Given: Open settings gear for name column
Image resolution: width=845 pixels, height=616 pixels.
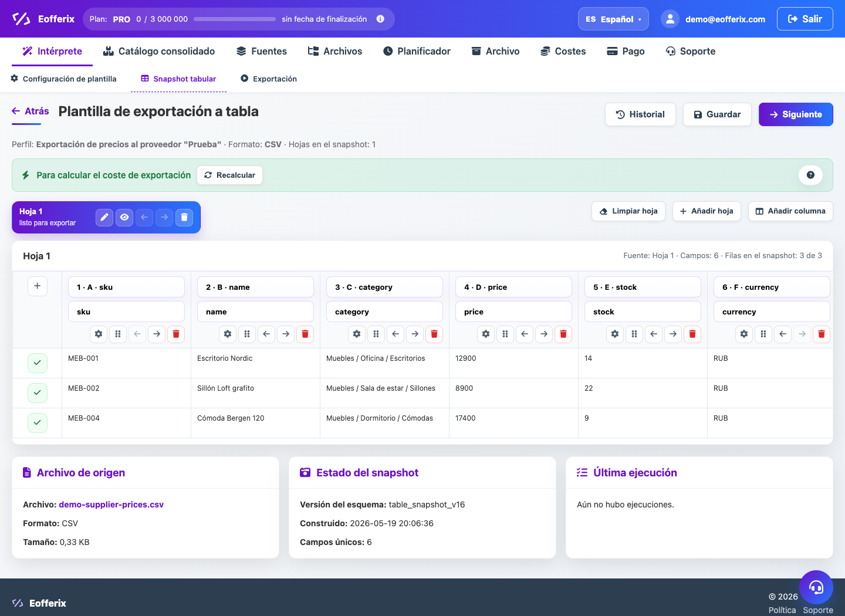Looking at the screenshot, I should pyautogui.click(x=228, y=334).
